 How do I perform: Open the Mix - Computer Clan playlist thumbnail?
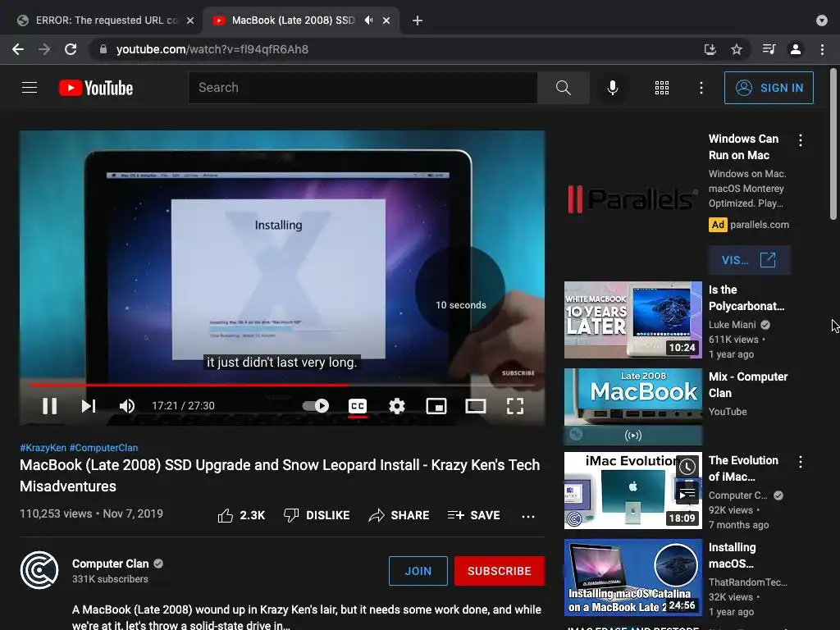632,407
